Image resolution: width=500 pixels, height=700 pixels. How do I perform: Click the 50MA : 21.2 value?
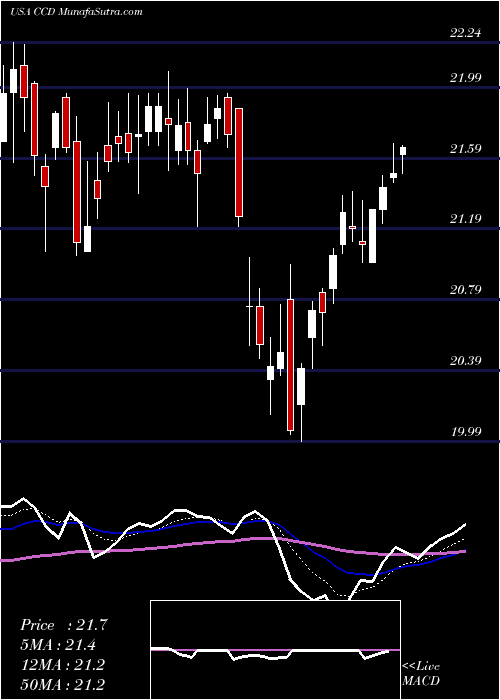click(62, 684)
